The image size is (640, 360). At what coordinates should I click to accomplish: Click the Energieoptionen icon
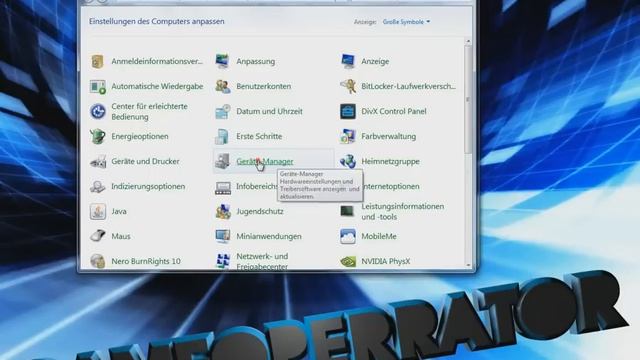coord(98,136)
